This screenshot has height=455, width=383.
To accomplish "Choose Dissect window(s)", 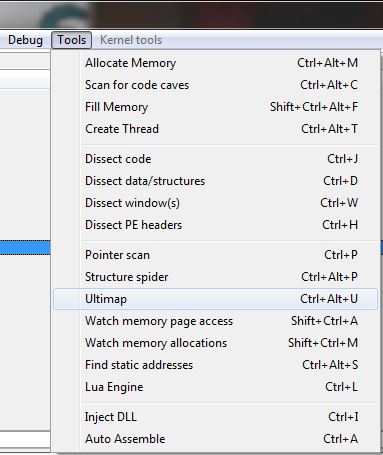I will [215, 203].
